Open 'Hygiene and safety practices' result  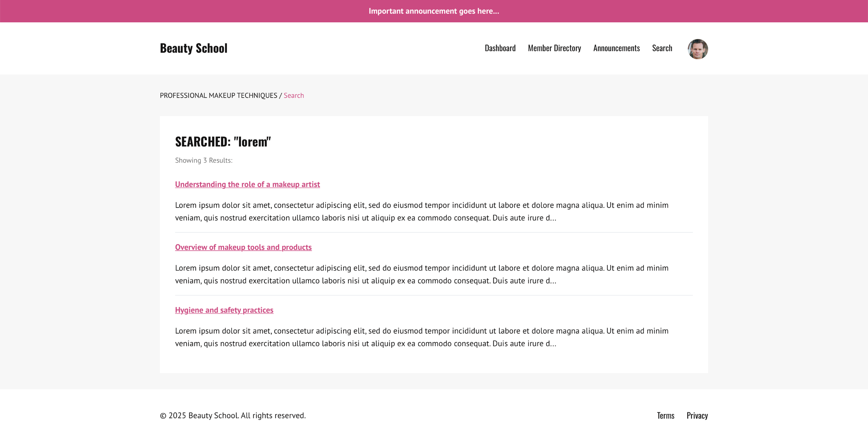pos(224,310)
